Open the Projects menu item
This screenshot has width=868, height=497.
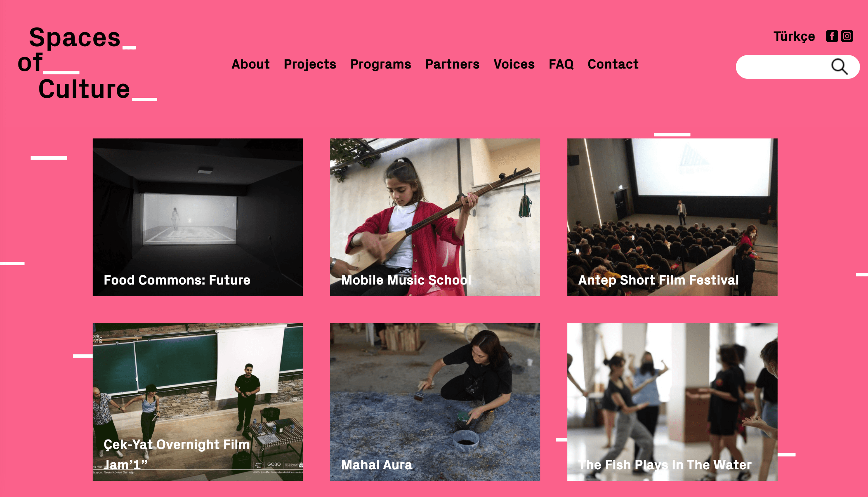[310, 64]
